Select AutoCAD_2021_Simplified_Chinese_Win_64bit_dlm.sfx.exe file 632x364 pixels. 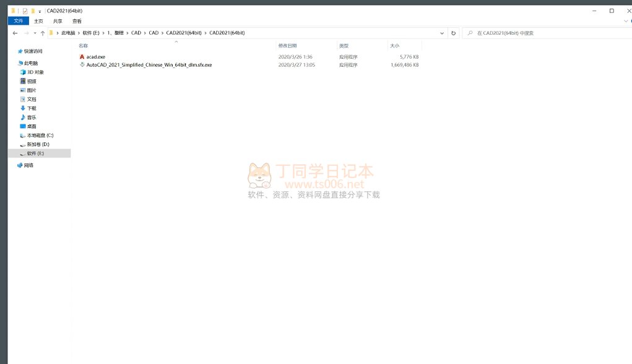coord(149,65)
